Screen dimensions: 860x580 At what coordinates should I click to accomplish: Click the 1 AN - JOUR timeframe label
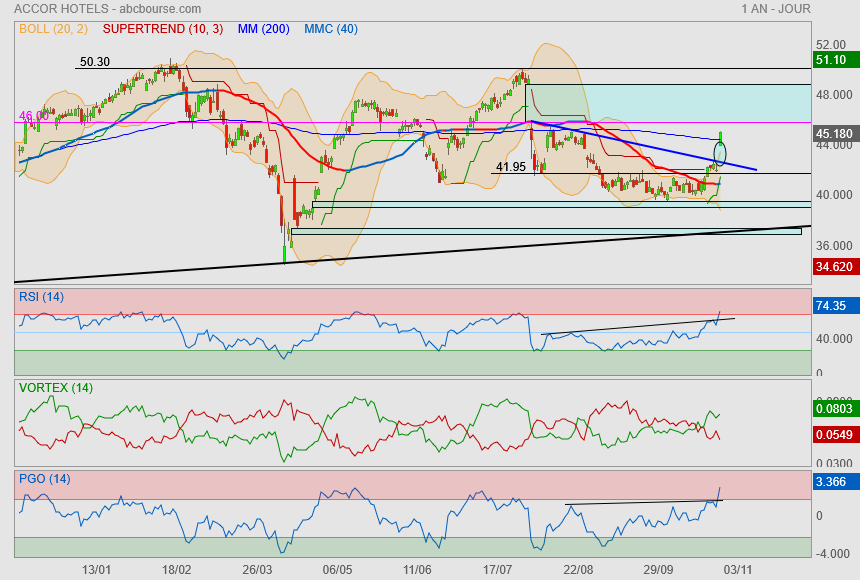pyautogui.click(x=776, y=8)
